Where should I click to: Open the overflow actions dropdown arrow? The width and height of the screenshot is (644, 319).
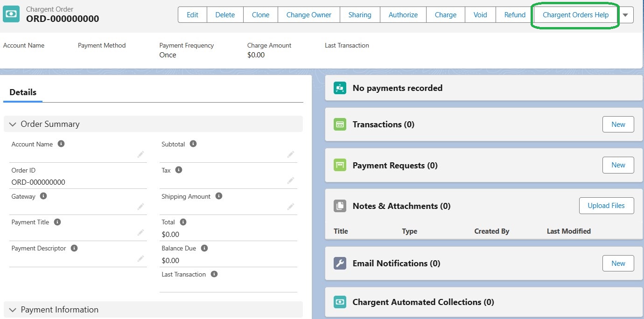point(625,14)
